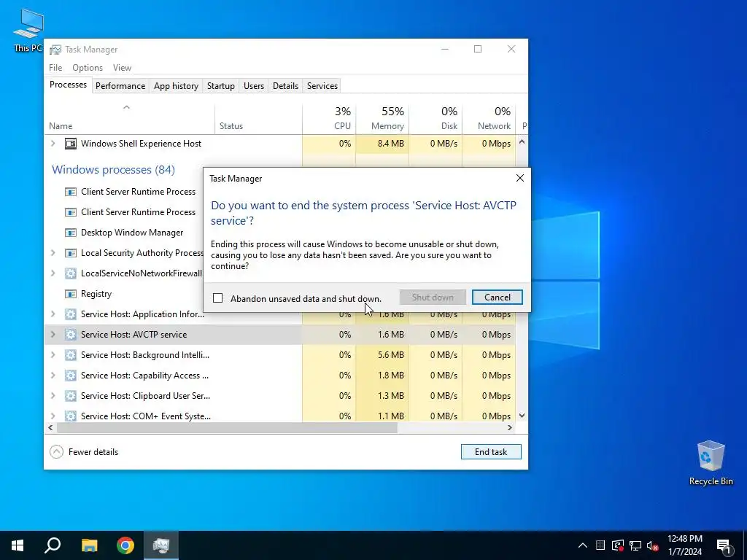Viewport: 747px width, 560px height.
Task: Click the Service Host: AVCTP service gear icon
Action: [71, 334]
